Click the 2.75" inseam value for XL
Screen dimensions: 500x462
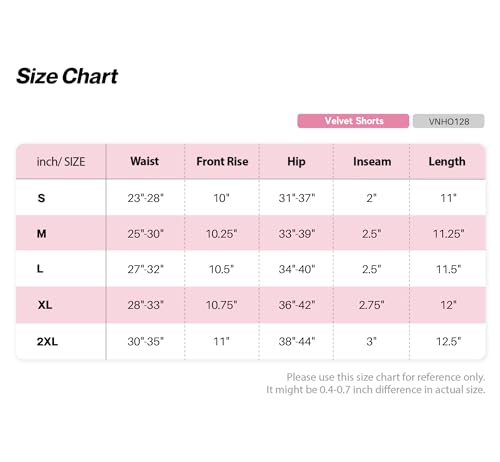tap(372, 305)
